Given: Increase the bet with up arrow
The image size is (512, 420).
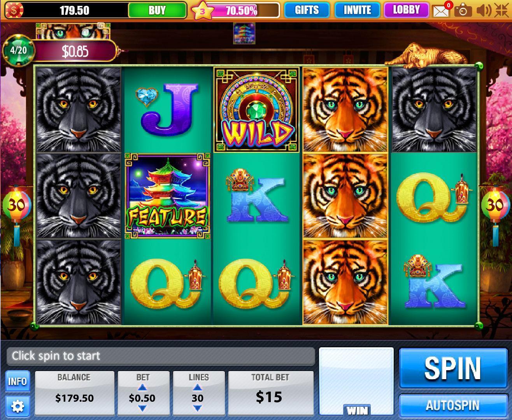Looking at the screenshot, I should 142,387.
